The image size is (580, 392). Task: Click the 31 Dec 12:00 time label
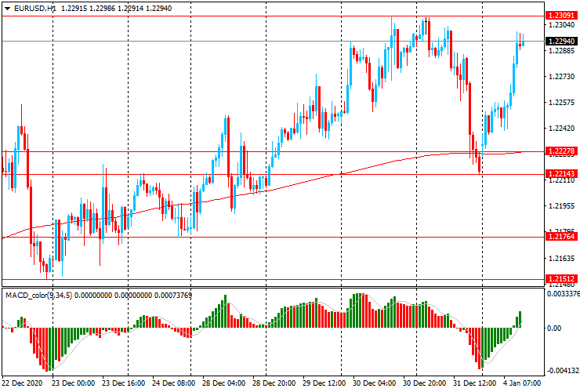(x=474, y=383)
